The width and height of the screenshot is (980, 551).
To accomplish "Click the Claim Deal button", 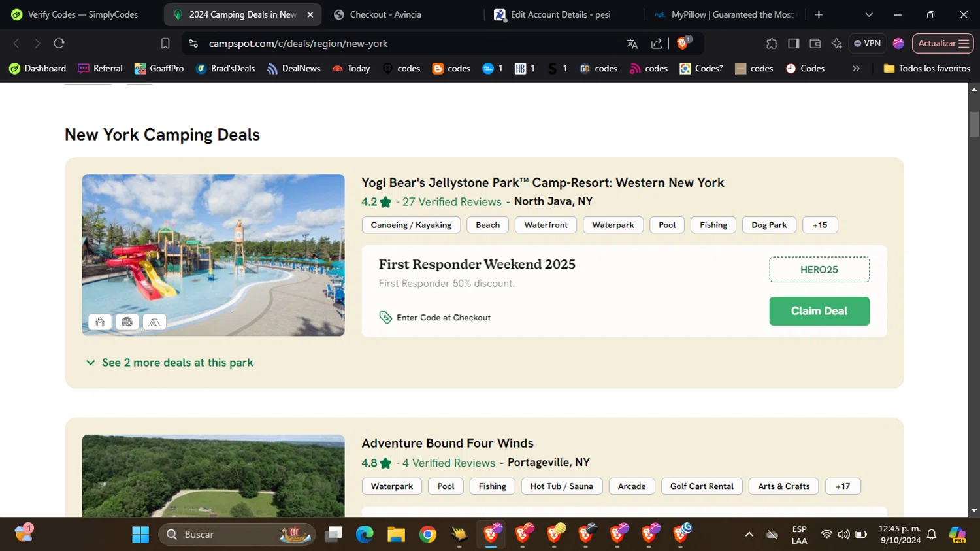I will (x=819, y=311).
